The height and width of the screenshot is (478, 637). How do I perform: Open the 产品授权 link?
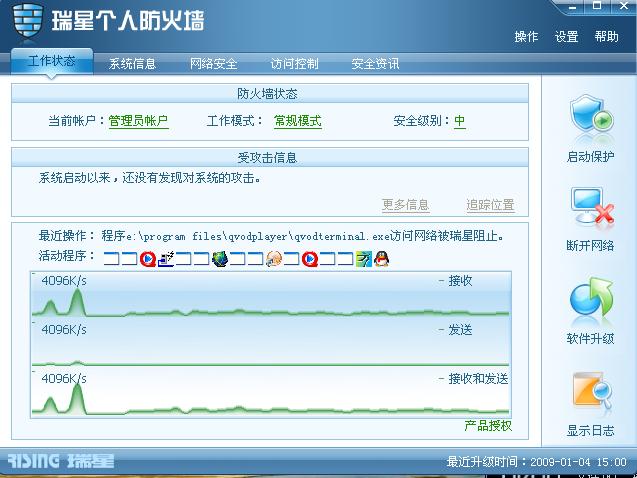488,426
